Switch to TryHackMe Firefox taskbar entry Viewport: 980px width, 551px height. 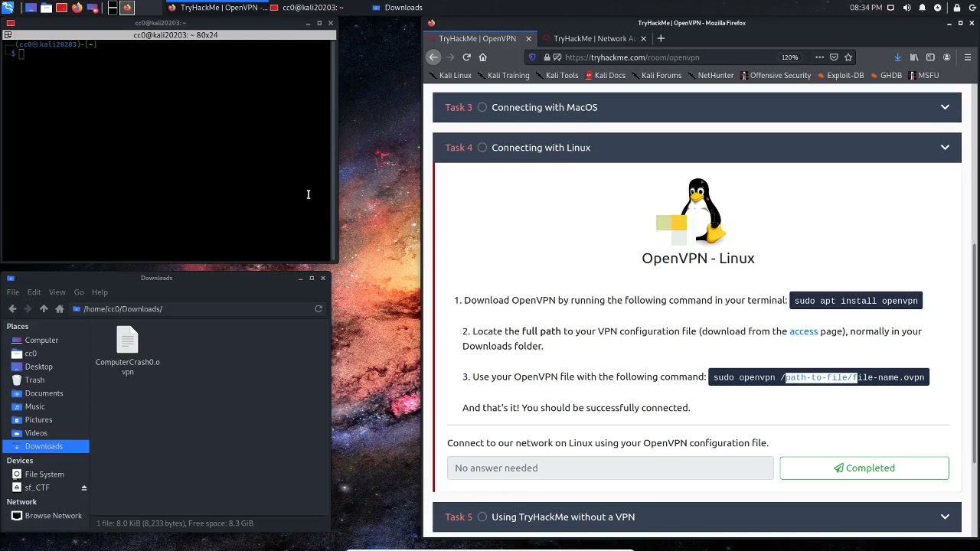point(217,8)
